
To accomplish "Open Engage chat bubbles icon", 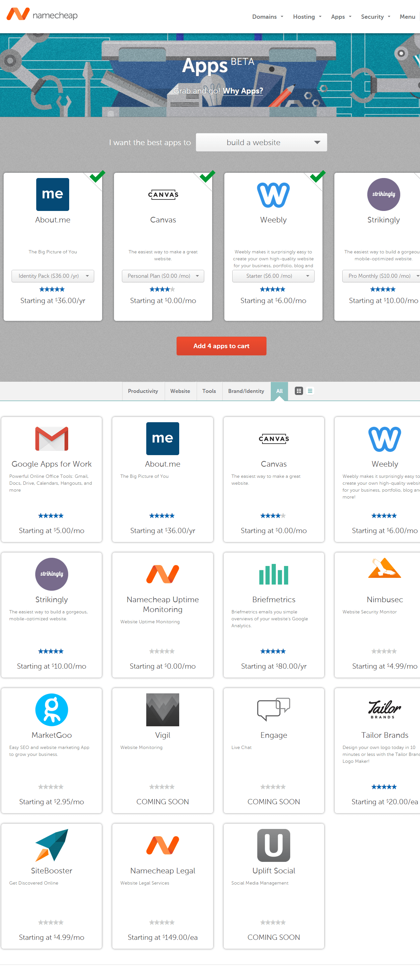I will tap(274, 709).
